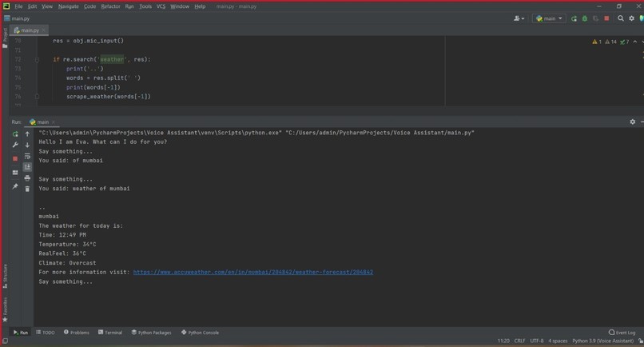Viewport: 644px width, 347px height.
Task: Switch interpreter Python 3.9 (Voice Assistant)
Action: pyautogui.click(x=603, y=341)
